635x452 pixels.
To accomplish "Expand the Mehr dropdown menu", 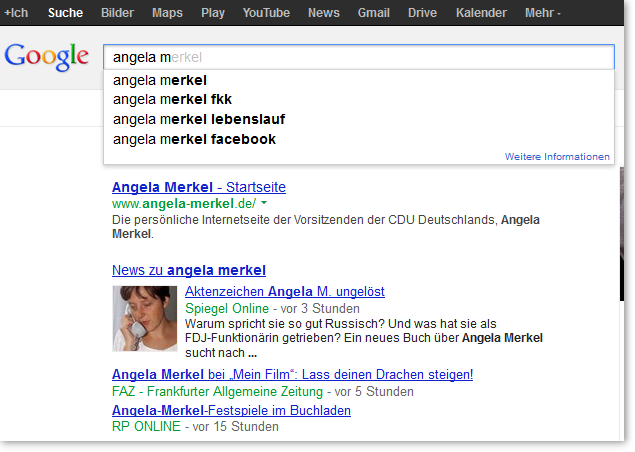I will (x=543, y=13).
